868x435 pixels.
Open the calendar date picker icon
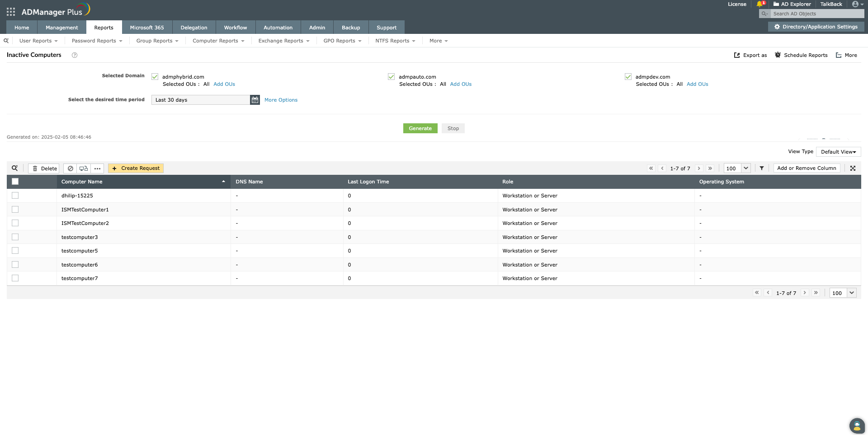point(255,100)
